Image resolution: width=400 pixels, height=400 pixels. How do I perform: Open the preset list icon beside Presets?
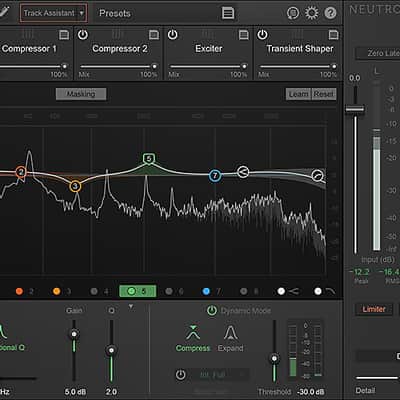pyautogui.click(x=228, y=13)
